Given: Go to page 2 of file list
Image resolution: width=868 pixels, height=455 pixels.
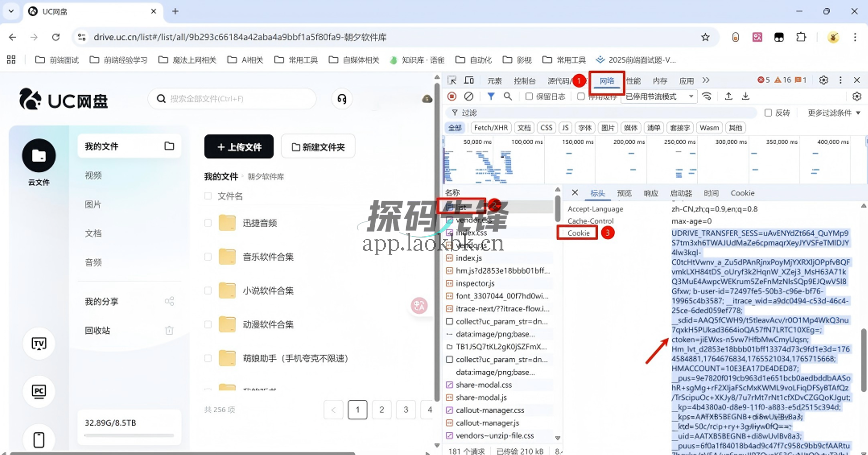Looking at the screenshot, I should click(381, 409).
